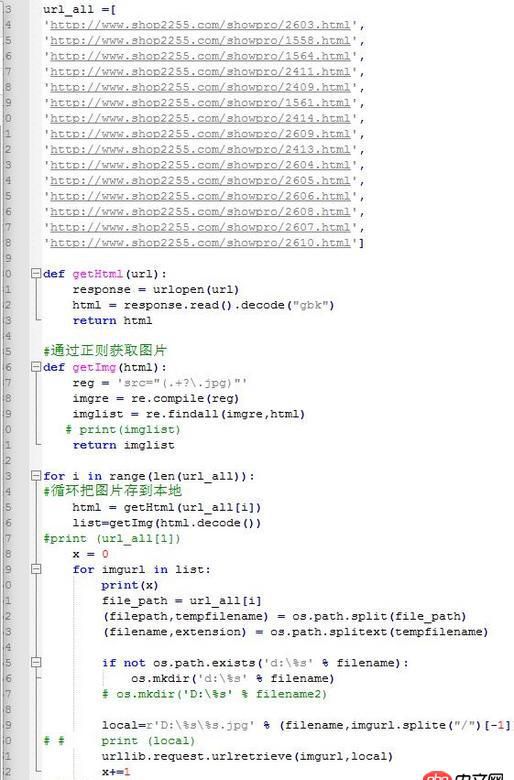Viewport: 514px width, 780px height.
Task: Click the active "os.mkdir('d:\%s' % filename)" line
Action: [x=232, y=679]
